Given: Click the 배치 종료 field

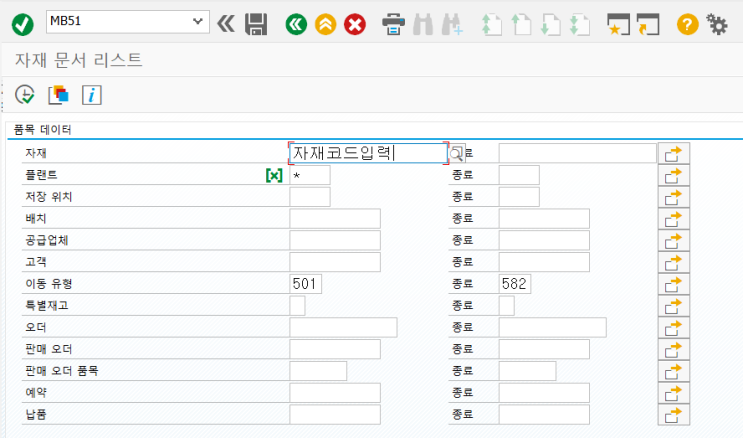Looking at the screenshot, I should tap(544, 219).
